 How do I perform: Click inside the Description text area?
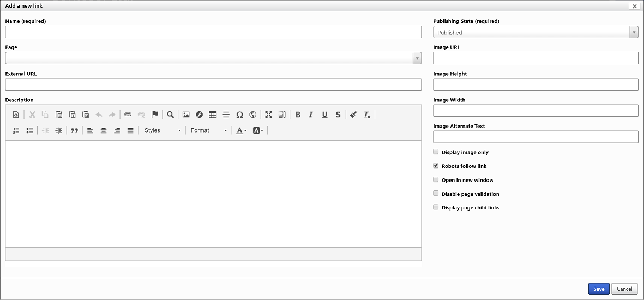coord(213,194)
